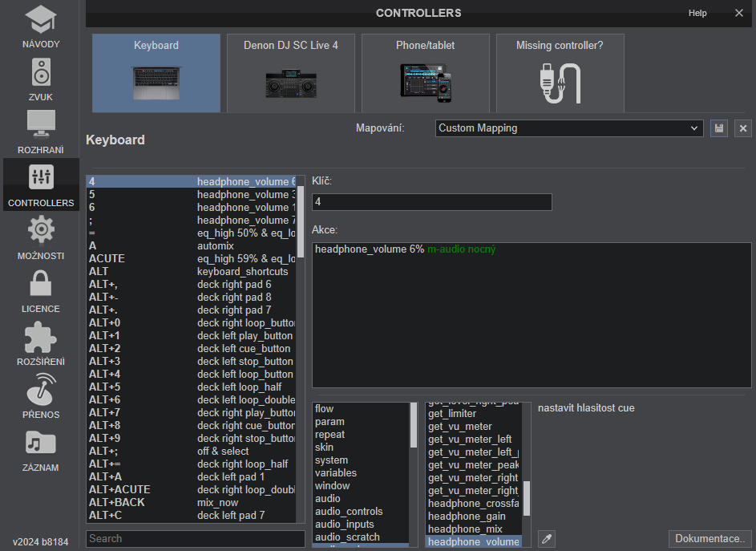This screenshot has width=756, height=551.
Task: Select audio_controls in the category list
Action: pyautogui.click(x=349, y=512)
